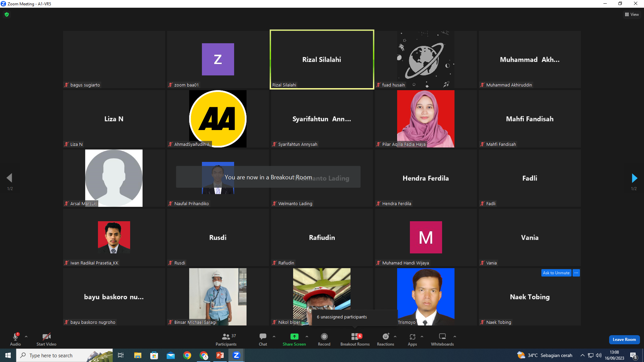The width and height of the screenshot is (644, 362).
Task: Expand Share Screen options caret
Action: tap(307, 337)
